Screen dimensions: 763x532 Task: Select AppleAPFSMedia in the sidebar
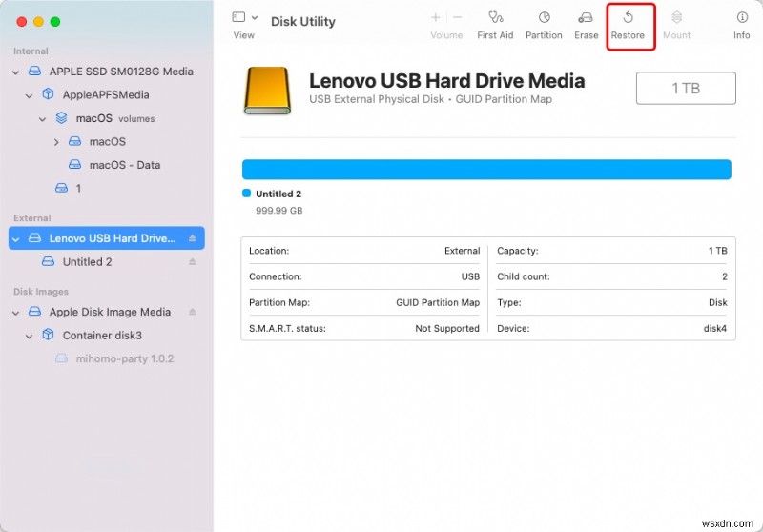[x=106, y=94]
